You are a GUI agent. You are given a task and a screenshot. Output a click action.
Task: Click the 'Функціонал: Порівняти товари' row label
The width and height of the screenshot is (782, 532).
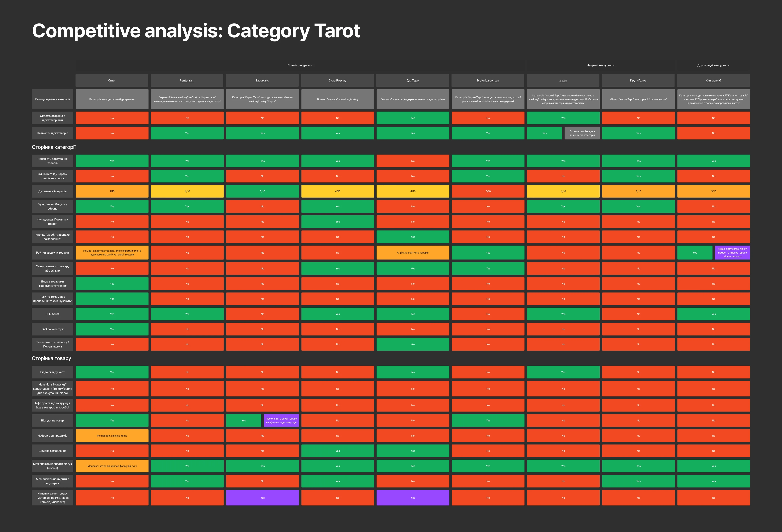[x=53, y=222]
